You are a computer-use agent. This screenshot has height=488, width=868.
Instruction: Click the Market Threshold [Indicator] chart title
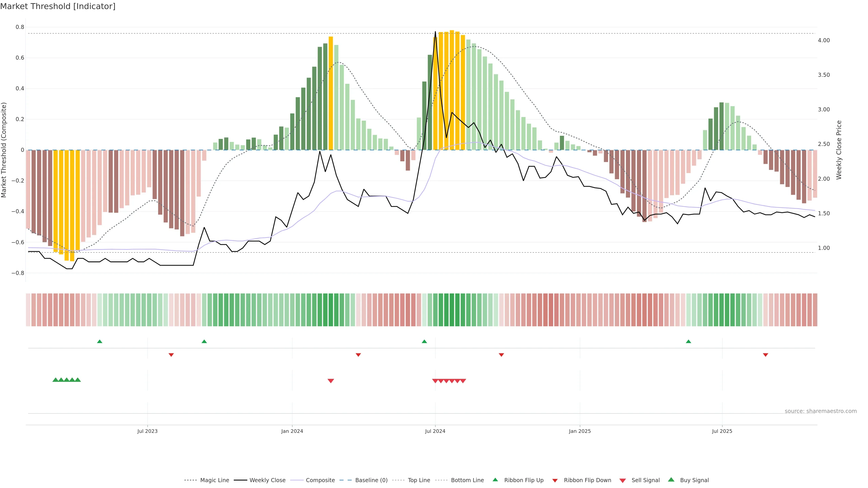click(x=58, y=6)
